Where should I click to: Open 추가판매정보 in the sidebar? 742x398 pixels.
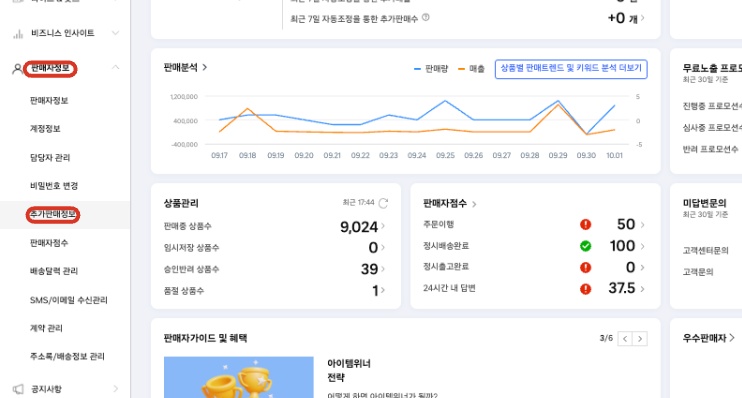pyautogui.click(x=53, y=214)
